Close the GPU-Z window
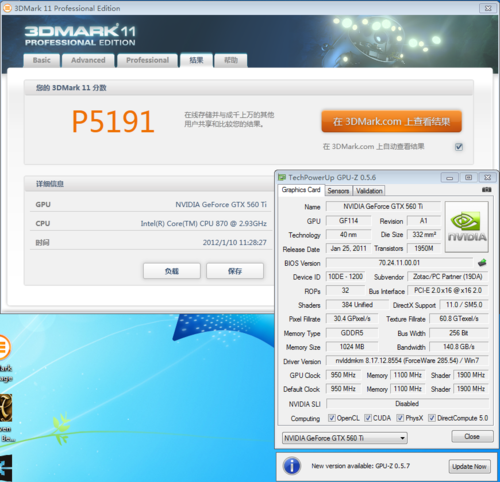500x482 pixels. coord(487,177)
